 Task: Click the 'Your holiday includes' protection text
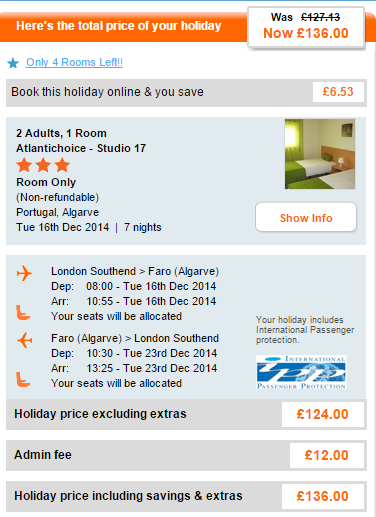(x=305, y=330)
